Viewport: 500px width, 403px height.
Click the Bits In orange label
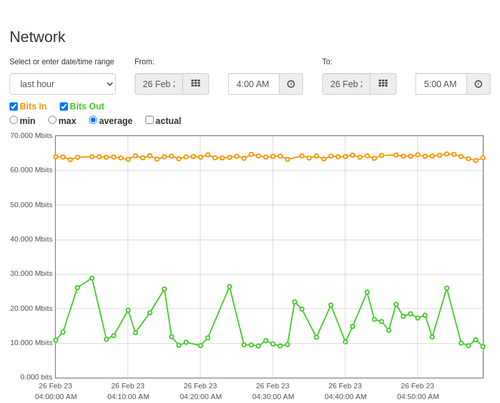tap(33, 106)
